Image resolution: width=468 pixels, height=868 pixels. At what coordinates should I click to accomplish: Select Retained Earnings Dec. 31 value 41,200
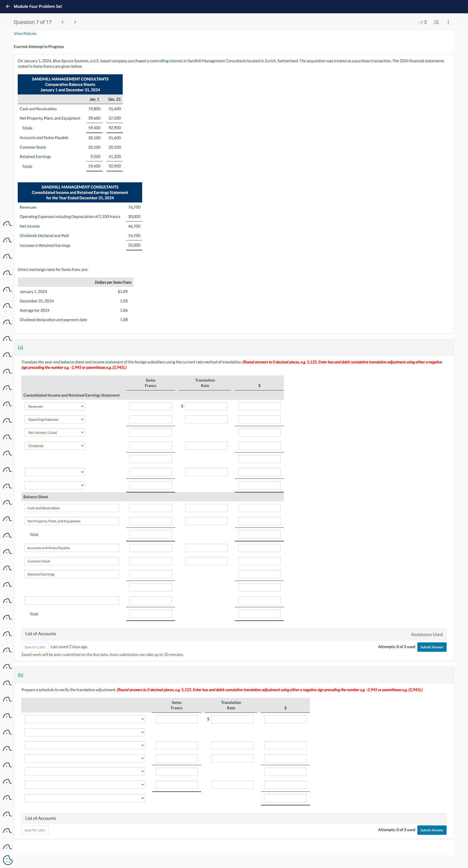115,157
